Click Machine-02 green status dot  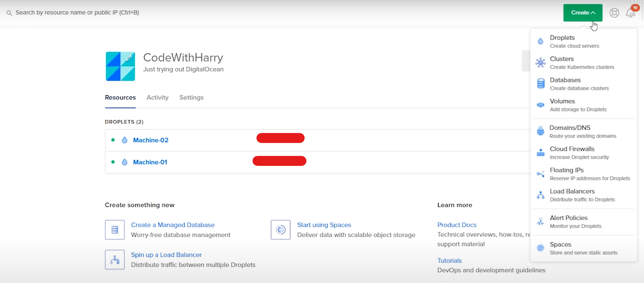113,140
